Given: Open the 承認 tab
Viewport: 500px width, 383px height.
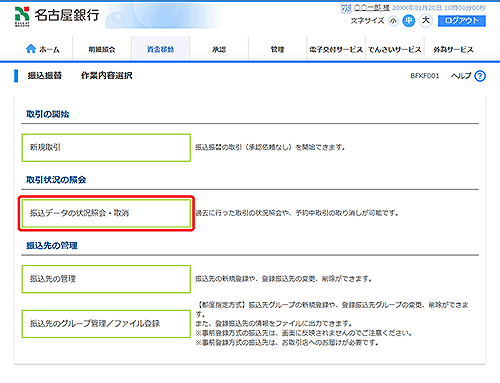Looking at the screenshot, I should pos(219,49).
